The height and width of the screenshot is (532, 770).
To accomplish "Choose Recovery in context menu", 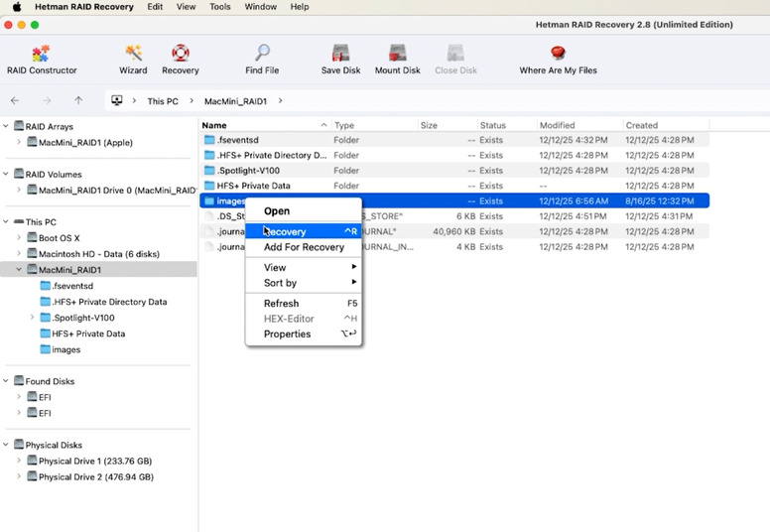I will tap(304, 231).
